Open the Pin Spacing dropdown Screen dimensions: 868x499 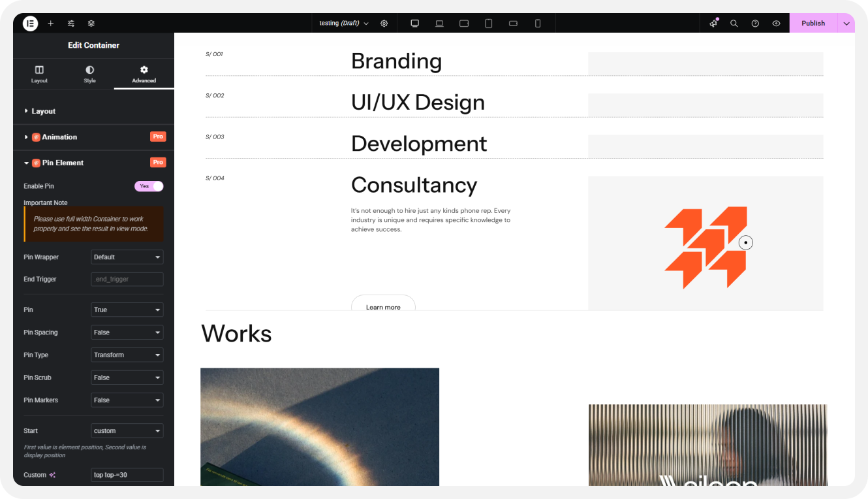pos(127,332)
